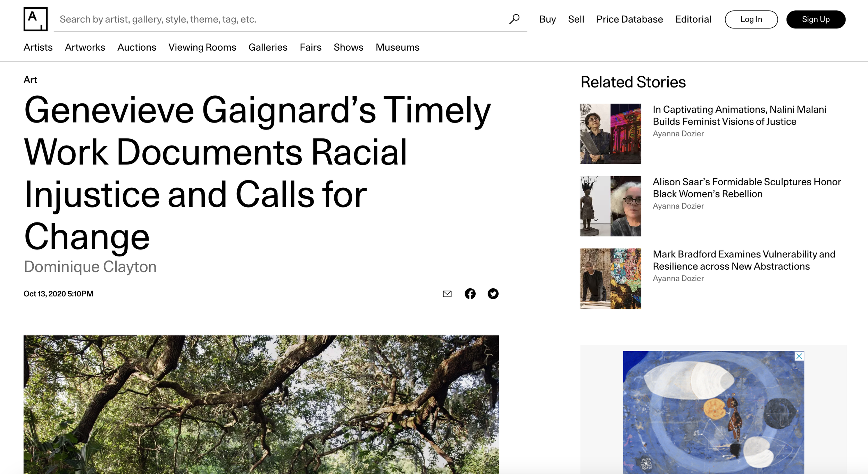The width and height of the screenshot is (868, 474).
Task: Open the Museums page
Action: click(x=398, y=47)
